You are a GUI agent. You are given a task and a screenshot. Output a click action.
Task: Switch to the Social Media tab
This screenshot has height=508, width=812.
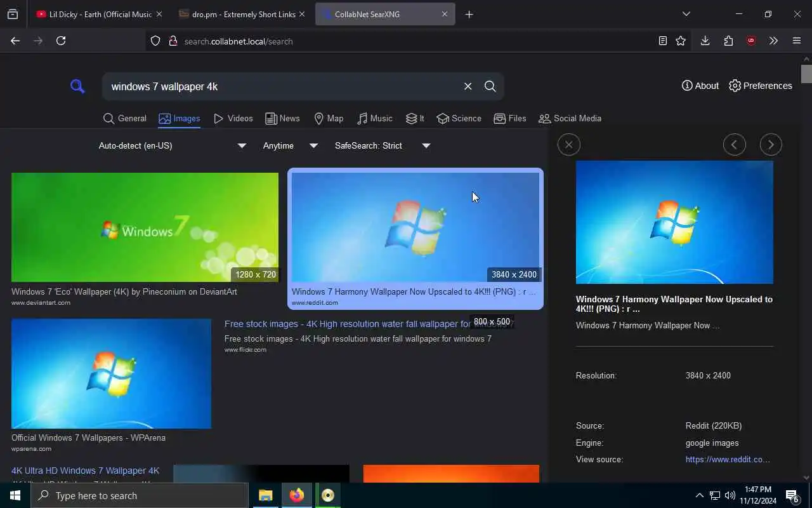pos(570,118)
